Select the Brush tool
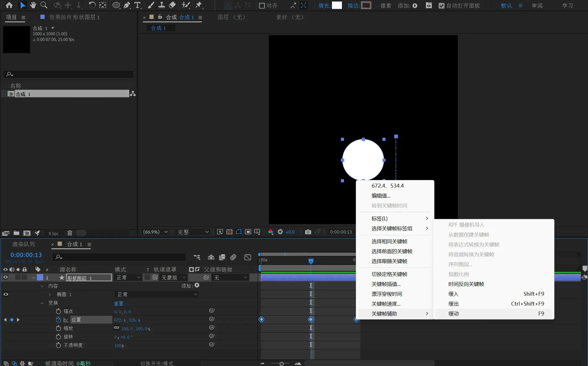588x366 pixels. click(151, 5)
